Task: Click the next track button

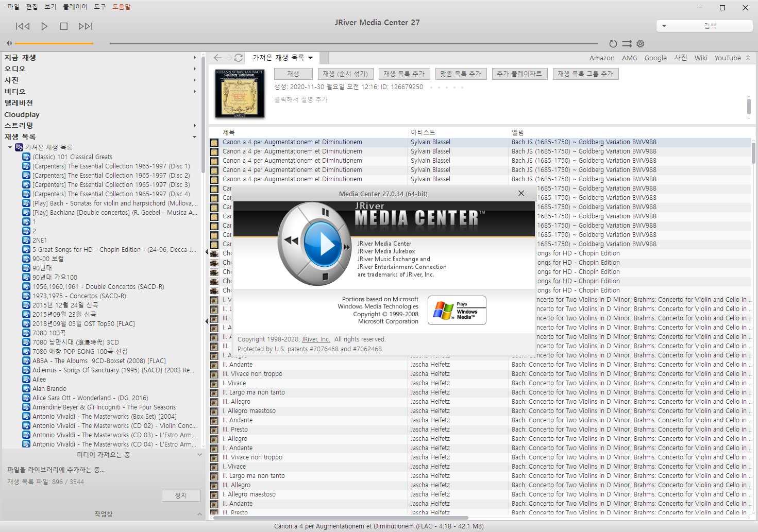Action: pyautogui.click(x=86, y=26)
